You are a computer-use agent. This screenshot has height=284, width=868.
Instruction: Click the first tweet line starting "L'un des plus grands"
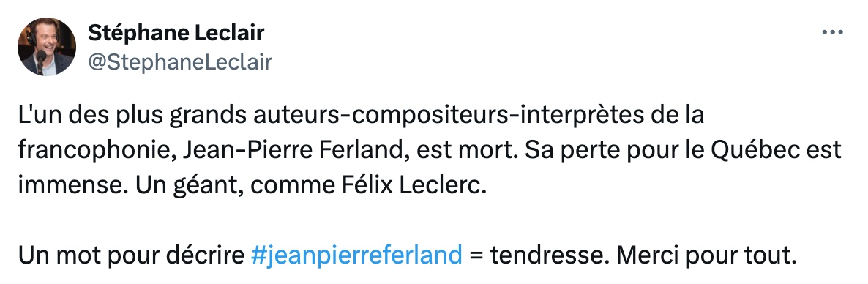361,115
